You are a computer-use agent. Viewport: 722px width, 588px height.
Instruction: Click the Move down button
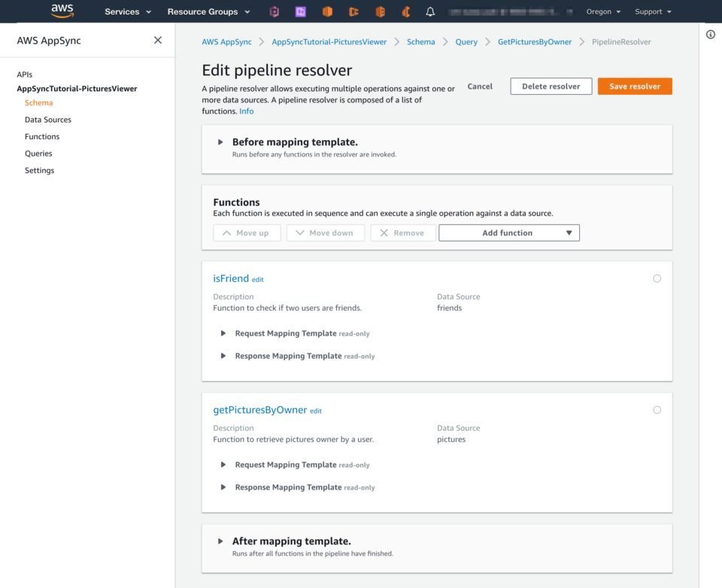(326, 233)
